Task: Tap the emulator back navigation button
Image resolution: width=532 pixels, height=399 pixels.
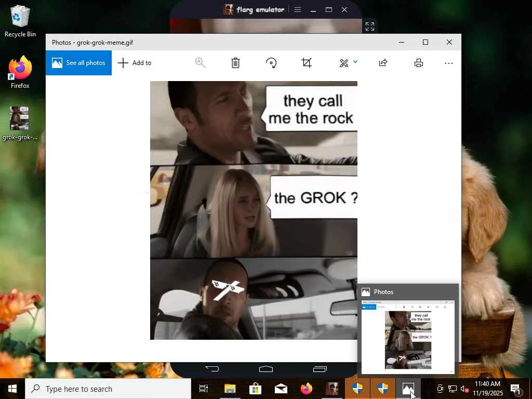Action: point(212,369)
